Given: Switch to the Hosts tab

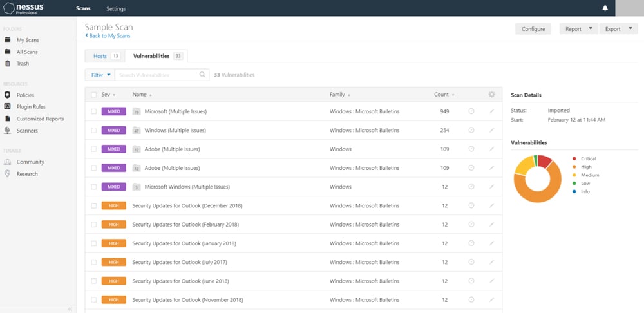Looking at the screenshot, I should pos(105,56).
